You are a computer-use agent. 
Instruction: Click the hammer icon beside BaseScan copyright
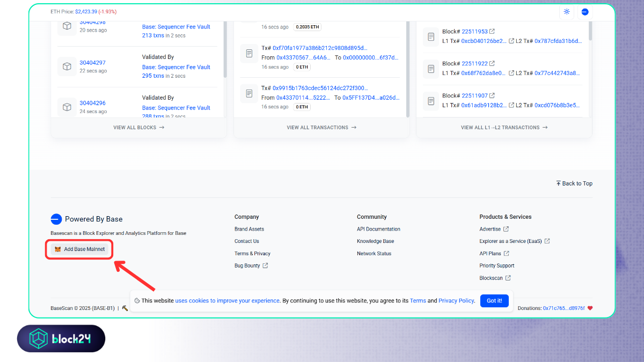click(125, 308)
